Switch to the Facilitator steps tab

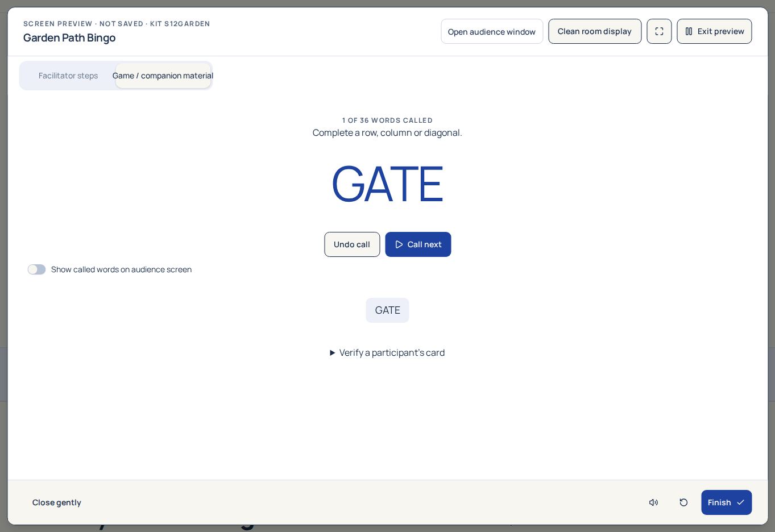[x=68, y=76]
